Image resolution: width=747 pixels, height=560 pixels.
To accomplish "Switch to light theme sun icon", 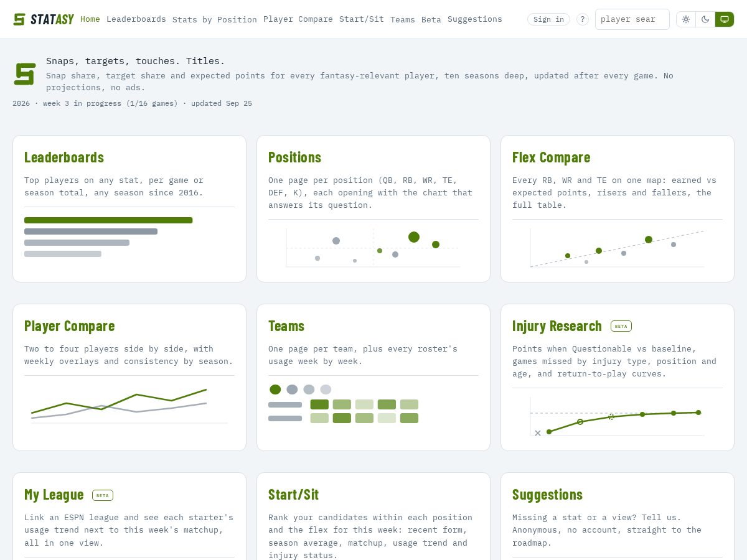I will point(686,19).
